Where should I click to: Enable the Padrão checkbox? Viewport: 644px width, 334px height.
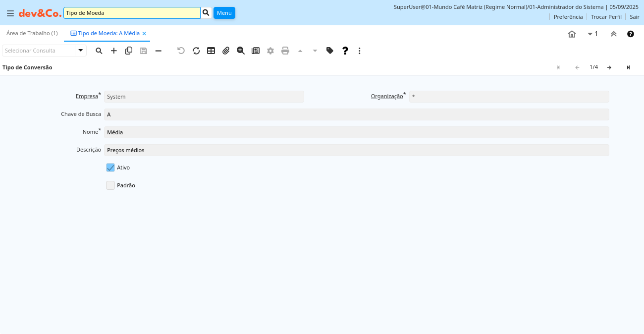pos(110,185)
